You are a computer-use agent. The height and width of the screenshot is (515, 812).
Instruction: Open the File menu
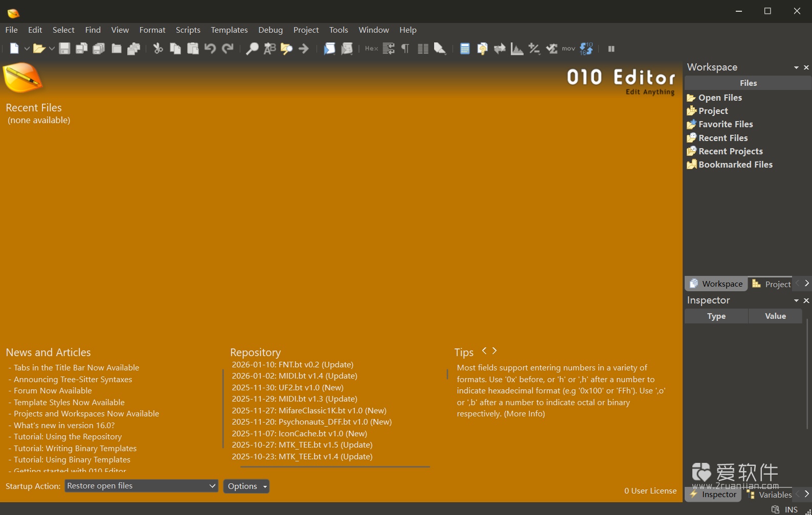(x=11, y=30)
